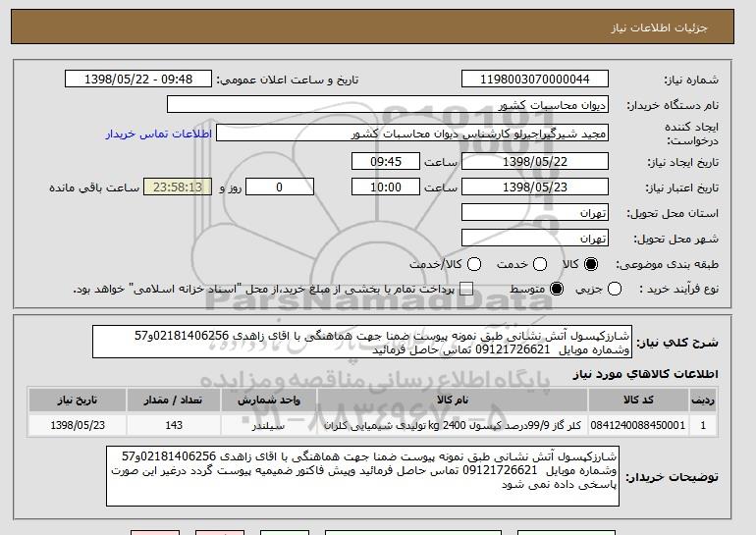
Task: Select the خدمت radio button
Action: click(x=540, y=264)
